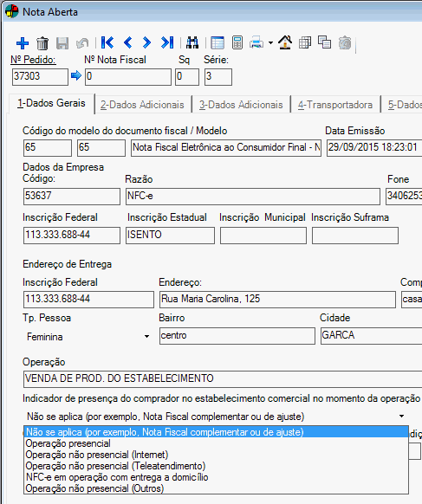Click the stacked grid windows icon
422x504 pixels.
pyautogui.click(x=305, y=42)
